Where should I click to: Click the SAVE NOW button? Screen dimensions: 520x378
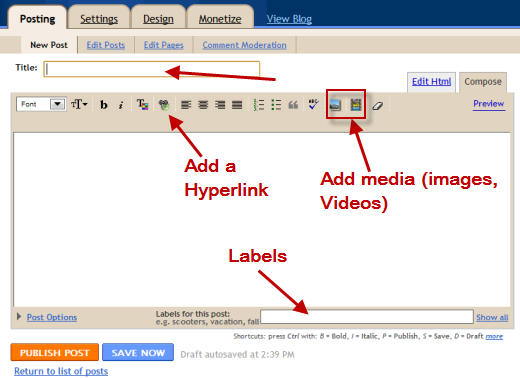138,352
